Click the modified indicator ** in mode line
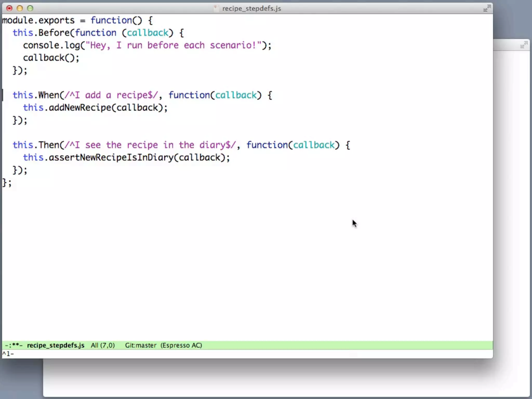The height and width of the screenshot is (399, 532). pos(16,345)
